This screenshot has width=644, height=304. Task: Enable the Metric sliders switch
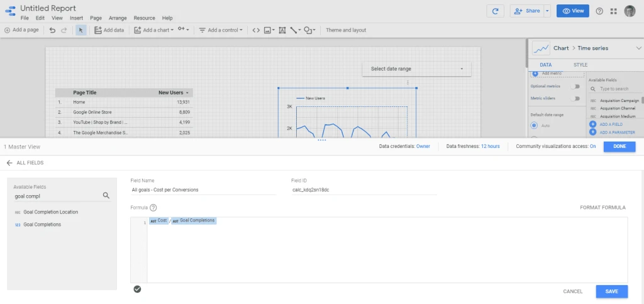574,98
